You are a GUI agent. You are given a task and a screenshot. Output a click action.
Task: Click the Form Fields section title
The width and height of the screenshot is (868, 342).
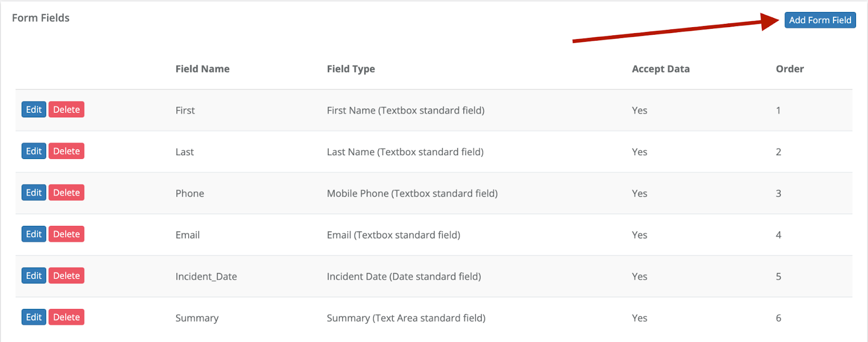point(41,18)
